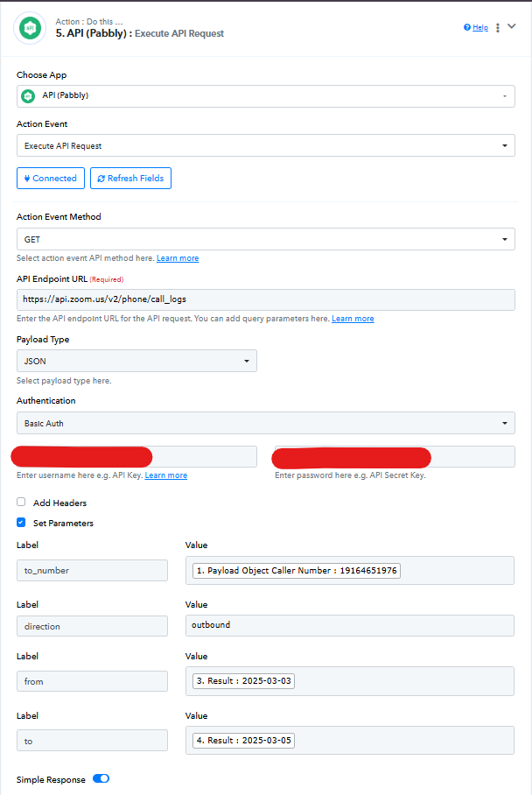The width and height of the screenshot is (532, 795).
Task: Open the Payload Type dropdown showing JSON
Action: 136,361
